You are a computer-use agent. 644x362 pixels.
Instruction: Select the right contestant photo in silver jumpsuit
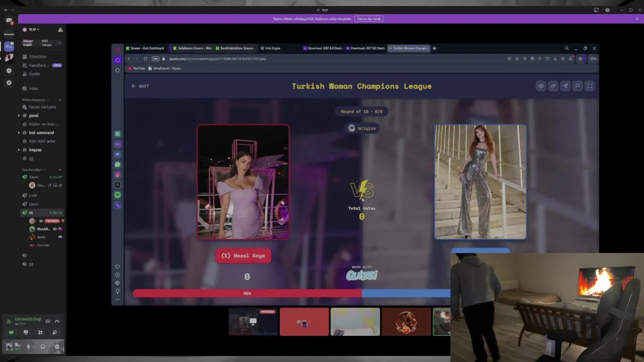coord(480,182)
